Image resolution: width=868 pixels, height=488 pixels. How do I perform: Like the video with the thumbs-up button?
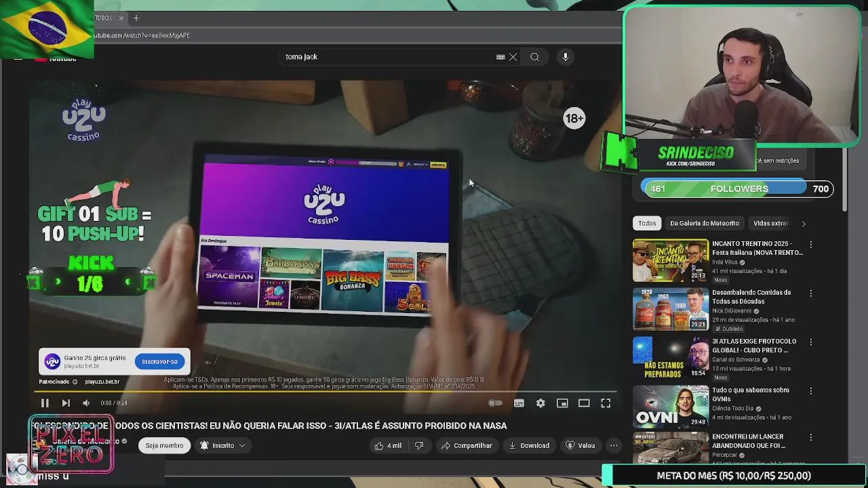(x=388, y=445)
